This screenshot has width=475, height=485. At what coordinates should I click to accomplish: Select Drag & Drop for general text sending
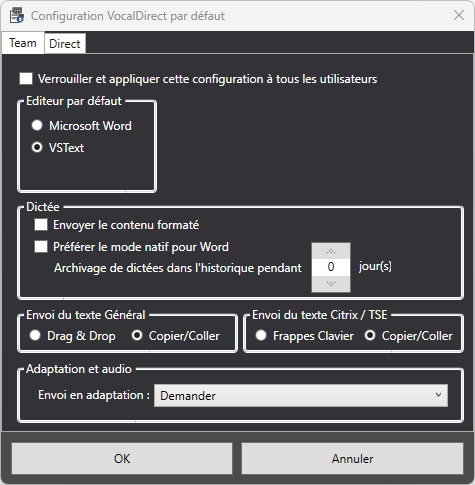click(35, 335)
